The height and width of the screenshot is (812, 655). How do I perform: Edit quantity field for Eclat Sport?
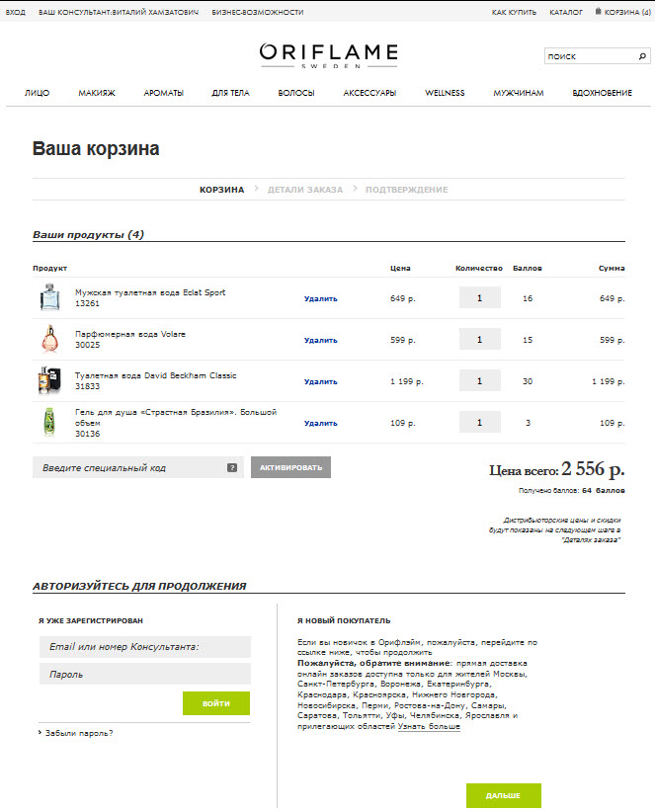tap(479, 297)
